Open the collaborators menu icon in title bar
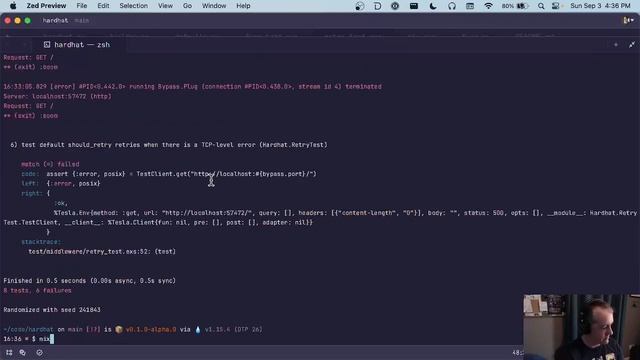 (x=628, y=20)
